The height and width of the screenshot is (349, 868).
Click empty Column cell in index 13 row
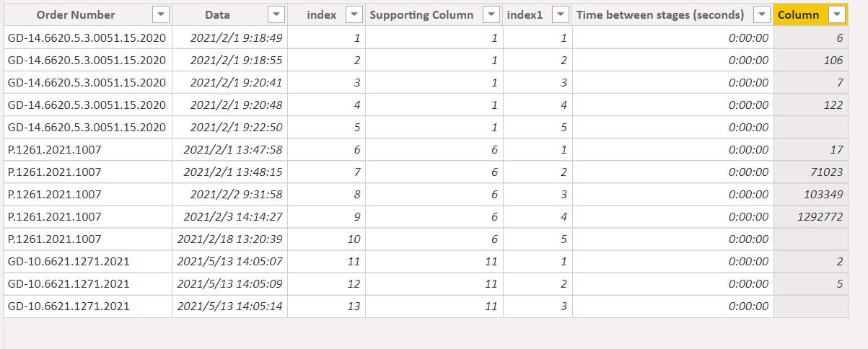click(811, 306)
